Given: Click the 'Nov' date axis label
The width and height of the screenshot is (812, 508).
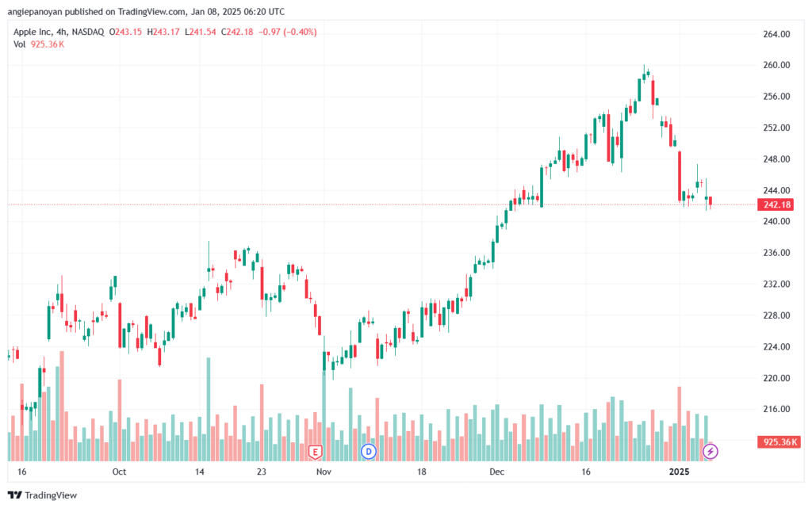Looking at the screenshot, I should pyautogui.click(x=324, y=472).
